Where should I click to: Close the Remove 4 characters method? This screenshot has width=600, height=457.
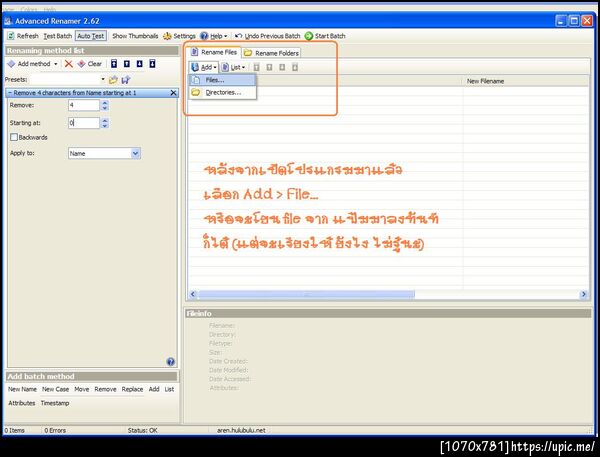point(173,93)
